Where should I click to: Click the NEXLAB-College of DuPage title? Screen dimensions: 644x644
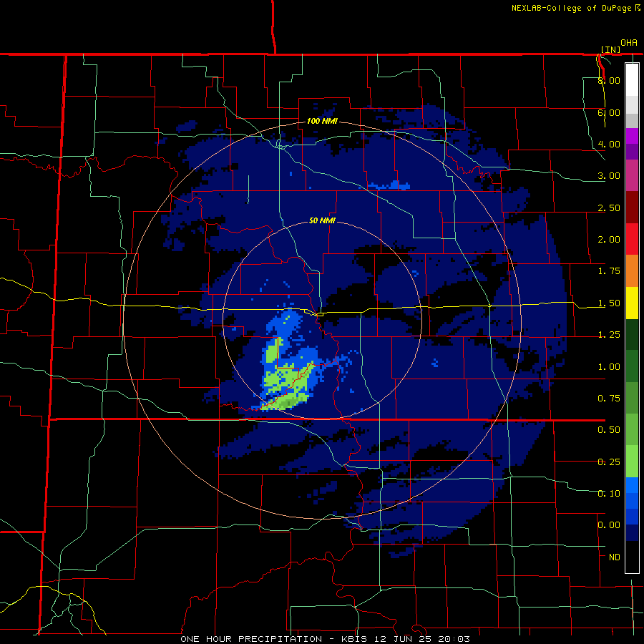(571, 8)
